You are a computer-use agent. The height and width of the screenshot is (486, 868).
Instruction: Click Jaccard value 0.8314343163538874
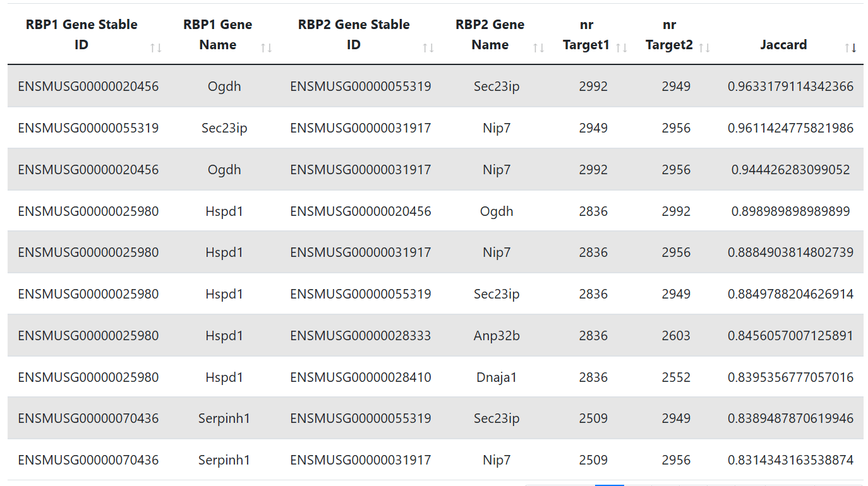pos(790,460)
